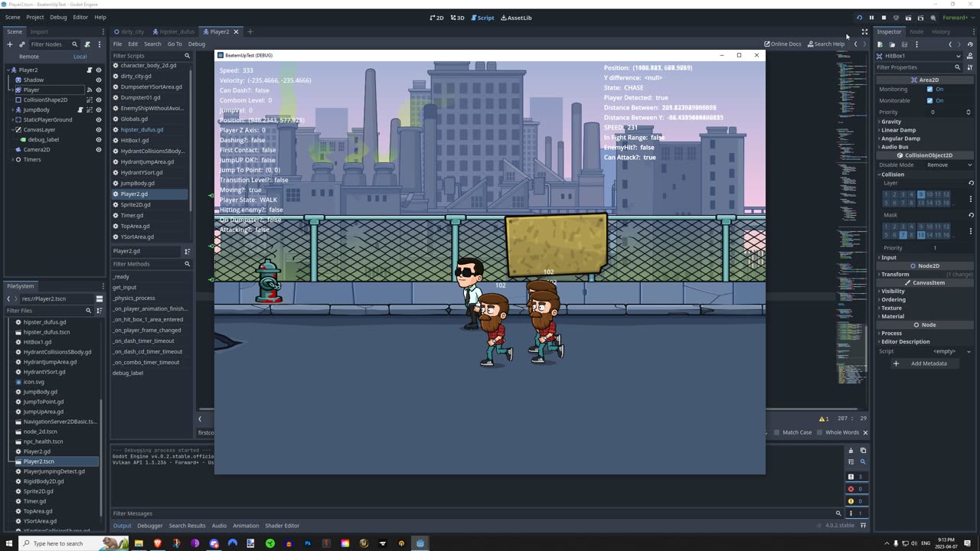Screen dimensions: 980x551
Task: Collapse the CanvasLayer node
Action: point(12,129)
